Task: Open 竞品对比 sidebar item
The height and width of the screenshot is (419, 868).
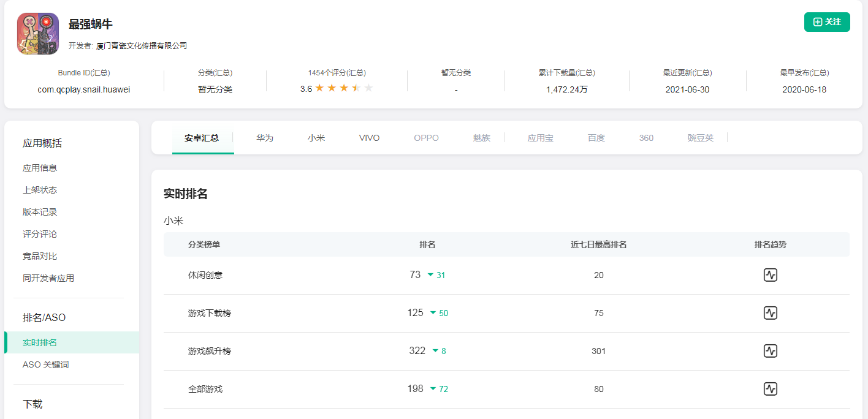Action: click(40, 256)
